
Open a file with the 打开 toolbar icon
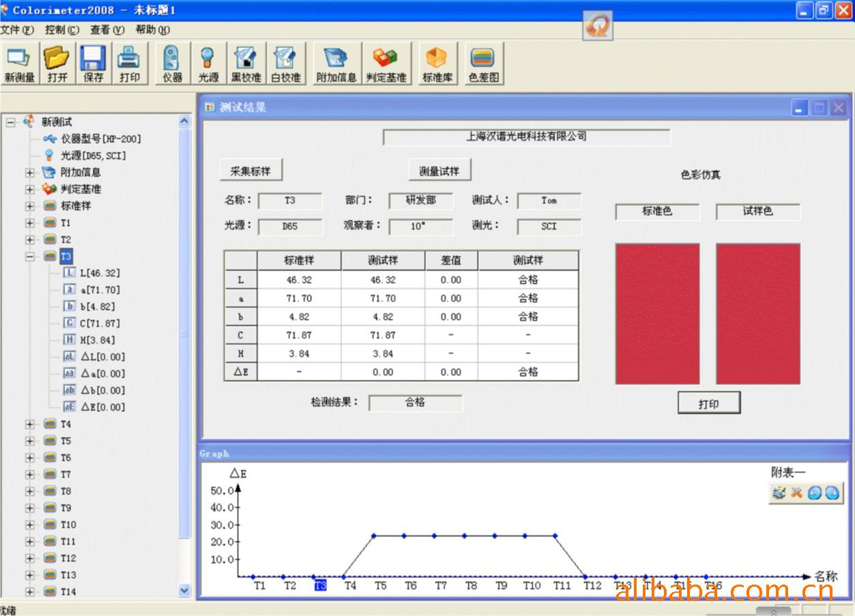click(x=57, y=64)
